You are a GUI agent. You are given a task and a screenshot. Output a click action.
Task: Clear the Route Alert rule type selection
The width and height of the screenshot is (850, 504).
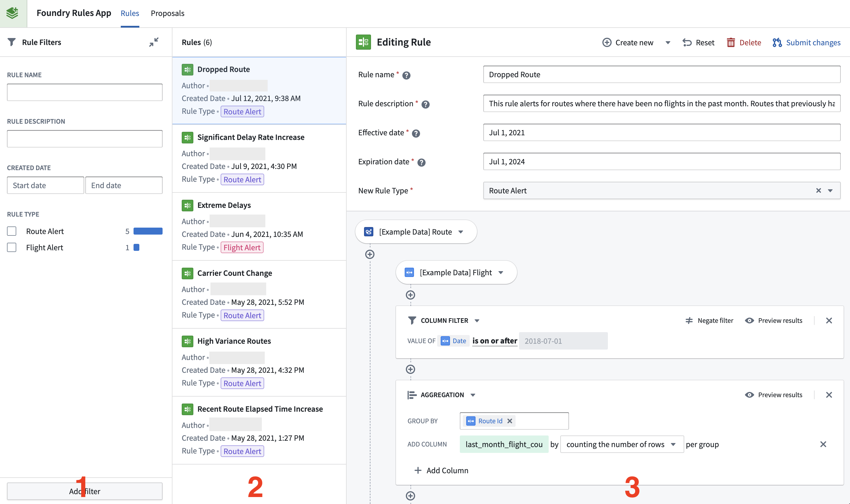point(818,190)
